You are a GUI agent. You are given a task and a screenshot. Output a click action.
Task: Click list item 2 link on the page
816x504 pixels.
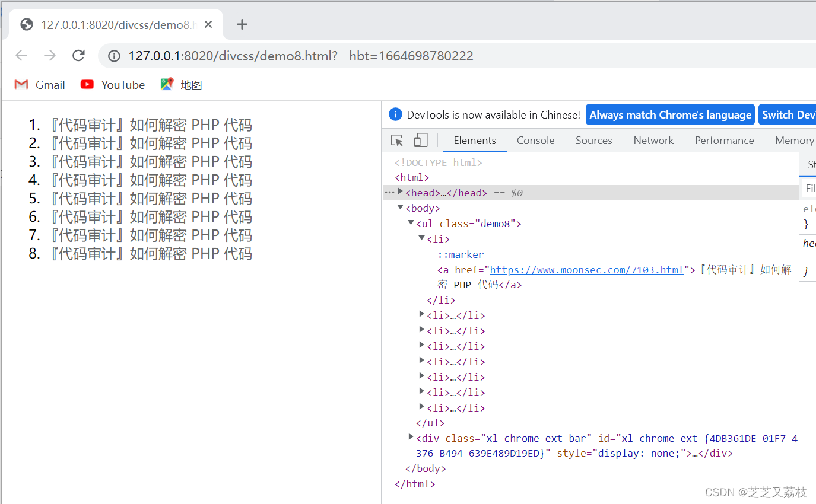pyautogui.click(x=150, y=143)
